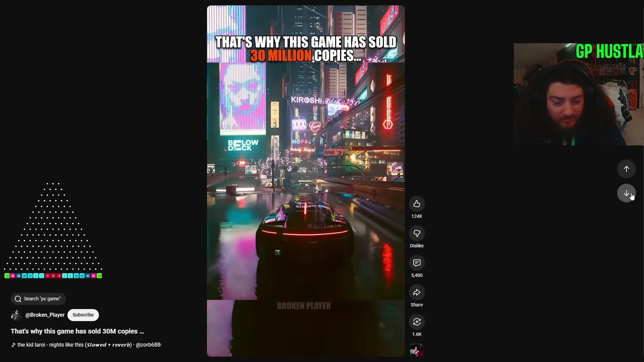Open the @Broken_Player channel link
The height and width of the screenshot is (362, 644).
[45, 315]
